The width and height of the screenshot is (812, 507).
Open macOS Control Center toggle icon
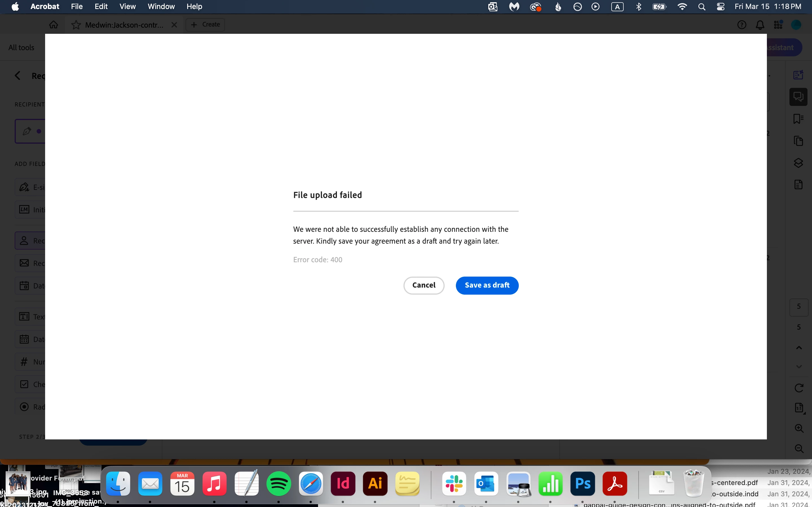[720, 7]
